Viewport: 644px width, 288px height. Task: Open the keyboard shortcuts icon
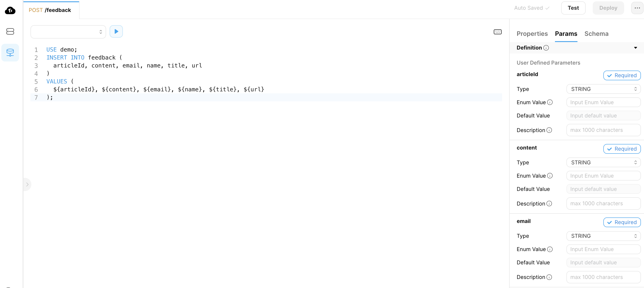497,32
